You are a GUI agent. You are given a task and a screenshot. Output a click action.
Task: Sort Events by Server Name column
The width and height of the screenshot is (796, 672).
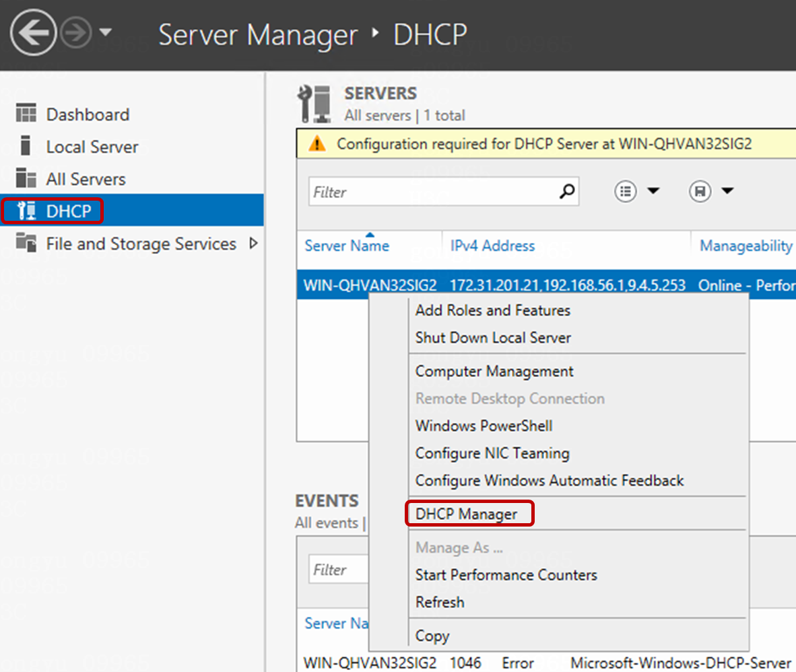[x=336, y=624]
